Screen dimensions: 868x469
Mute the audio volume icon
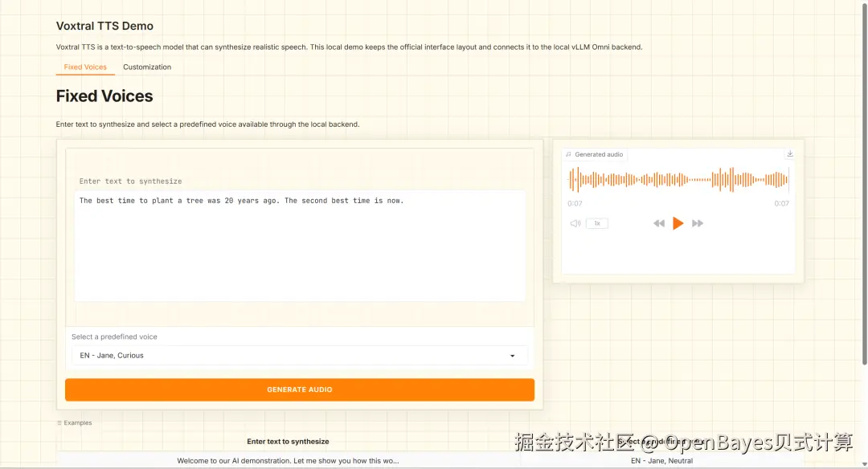575,223
